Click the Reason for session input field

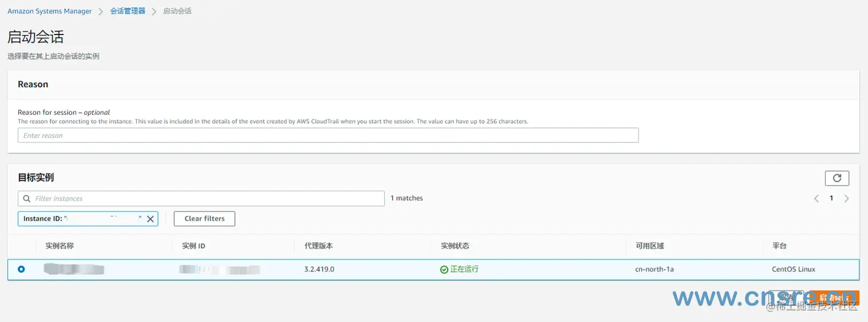point(328,135)
